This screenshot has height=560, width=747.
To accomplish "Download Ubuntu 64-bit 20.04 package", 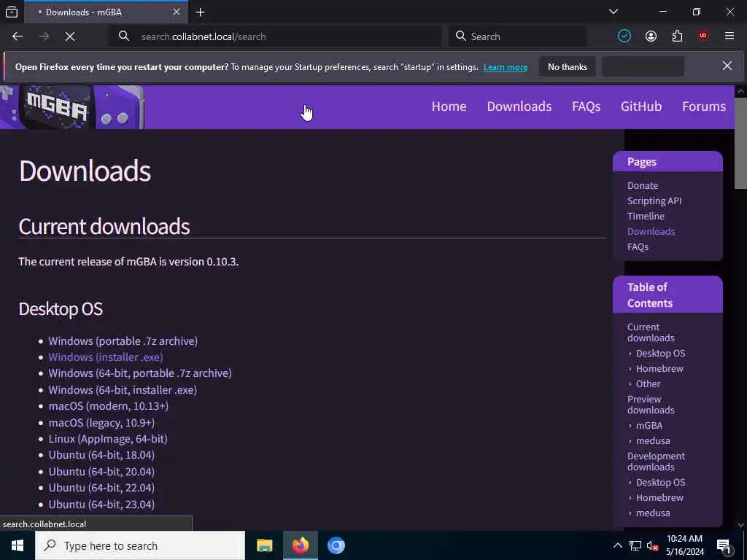I will 101,472.
